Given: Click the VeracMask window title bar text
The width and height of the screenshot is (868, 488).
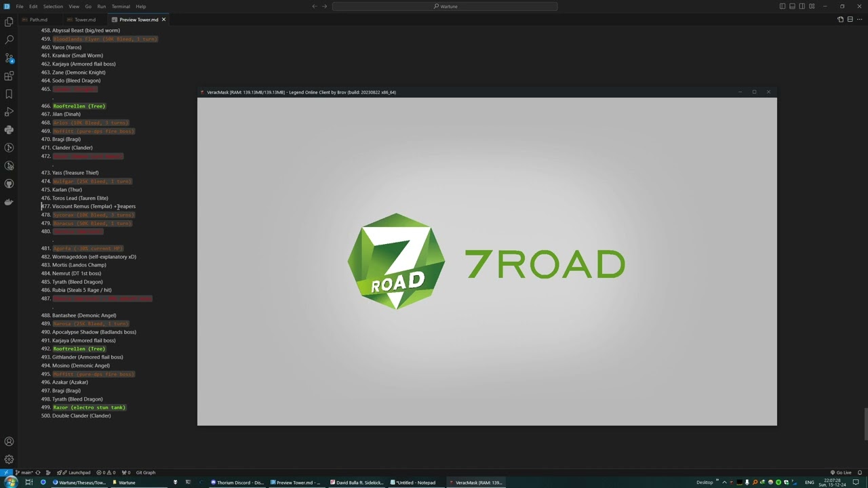Looking at the screenshot, I should (301, 92).
